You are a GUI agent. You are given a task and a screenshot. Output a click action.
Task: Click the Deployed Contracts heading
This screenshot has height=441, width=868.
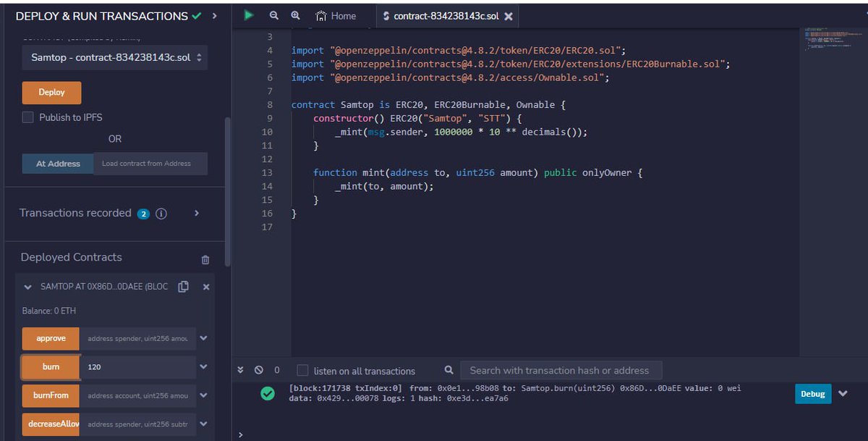pyautogui.click(x=71, y=257)
